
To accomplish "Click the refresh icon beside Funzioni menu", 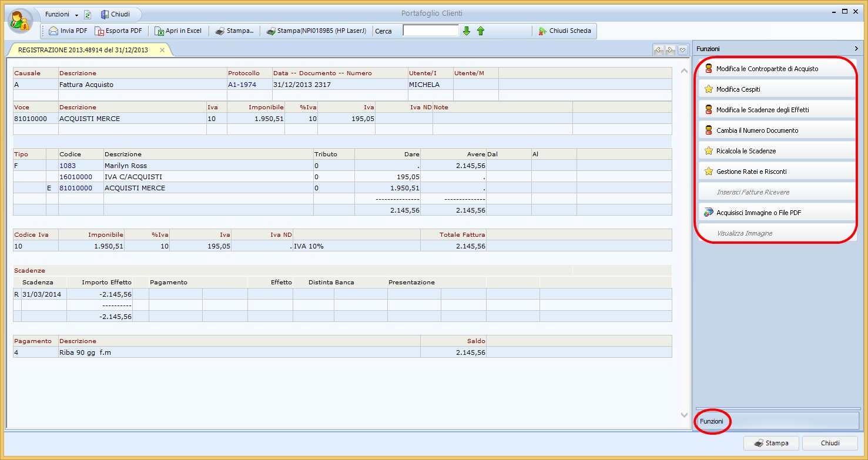I will 88,15.
